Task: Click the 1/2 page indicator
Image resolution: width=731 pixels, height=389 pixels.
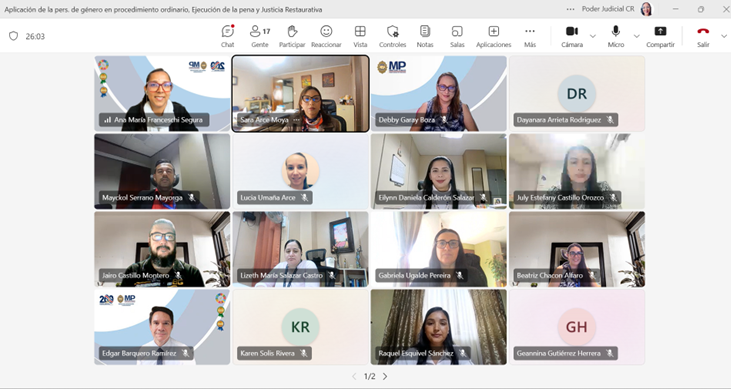Action: pos(370,376)
